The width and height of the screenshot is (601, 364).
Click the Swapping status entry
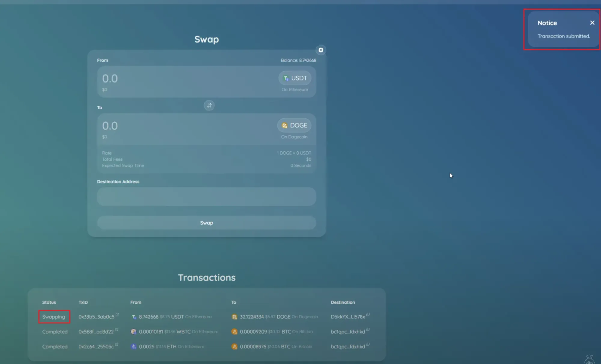54,317
